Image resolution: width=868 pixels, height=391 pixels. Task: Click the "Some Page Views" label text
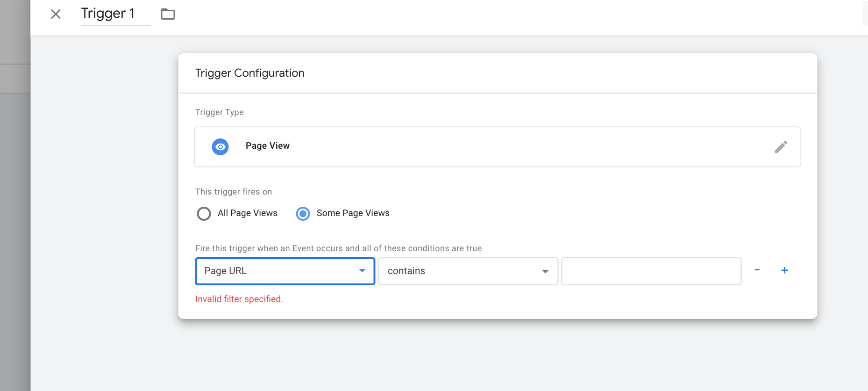(x=353, y=213)
